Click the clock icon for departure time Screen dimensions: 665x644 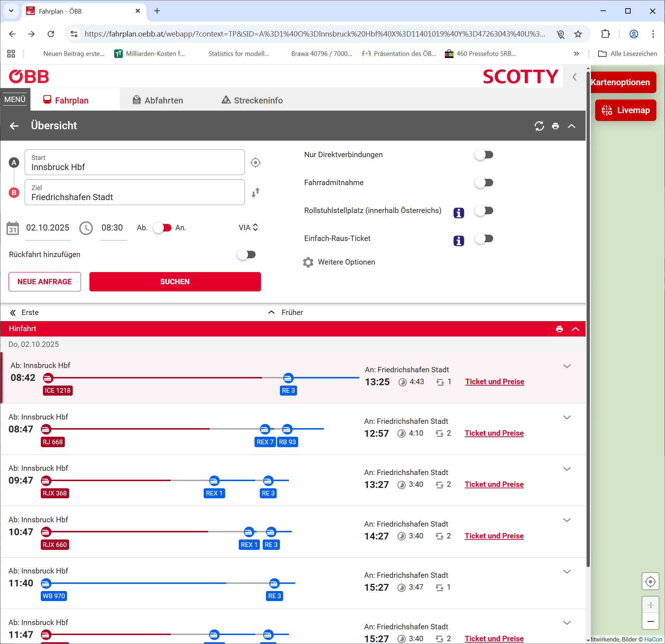coord(86,228)
